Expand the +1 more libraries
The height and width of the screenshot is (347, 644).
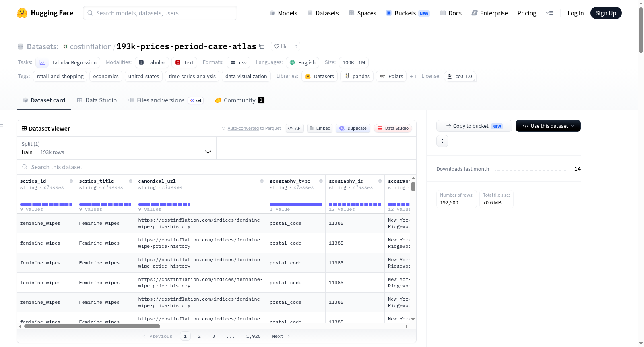(x=413, y=76)
